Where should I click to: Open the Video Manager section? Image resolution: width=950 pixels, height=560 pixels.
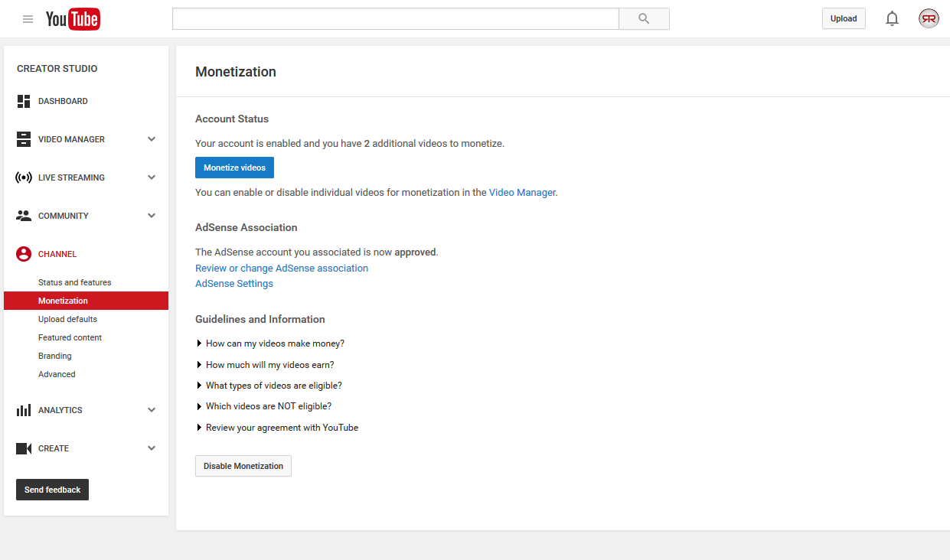[x=71, y=139]
